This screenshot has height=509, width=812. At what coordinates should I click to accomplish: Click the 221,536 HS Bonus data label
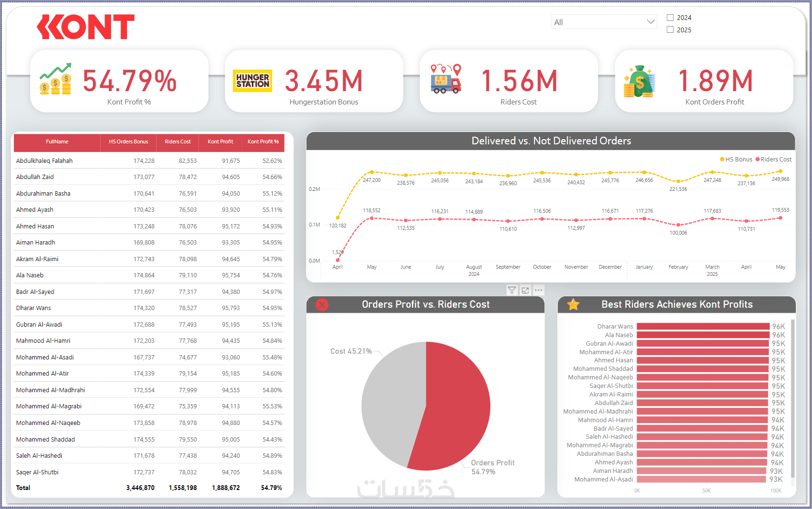point(678,189)
